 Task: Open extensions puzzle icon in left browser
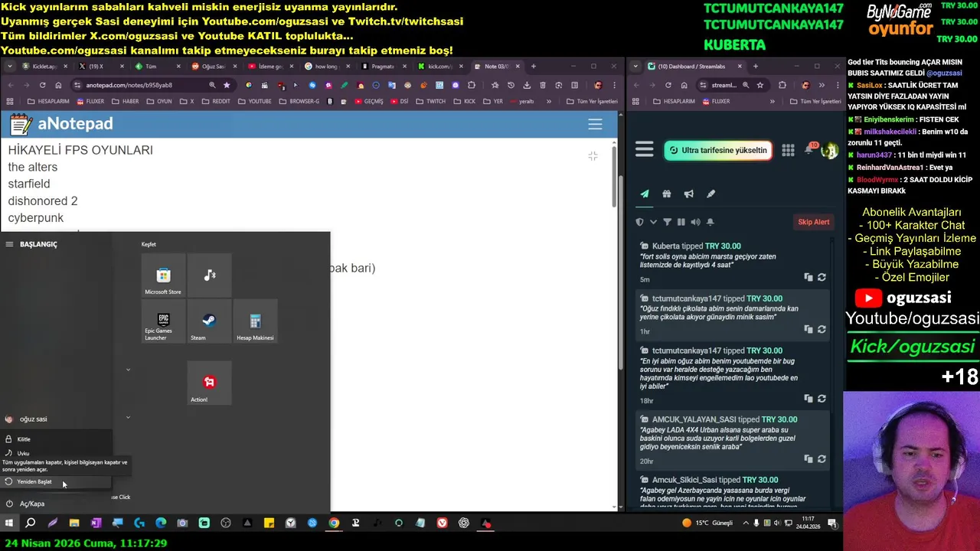472,85
